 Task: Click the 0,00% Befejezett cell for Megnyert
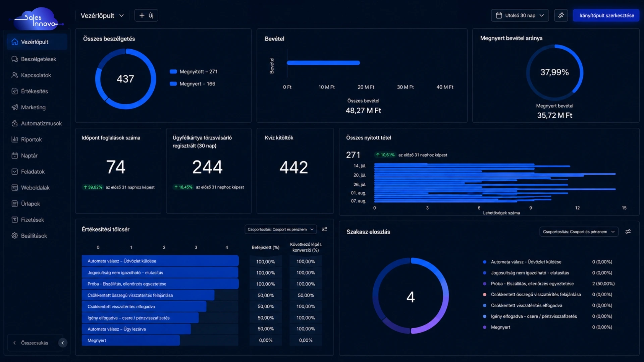266,340
